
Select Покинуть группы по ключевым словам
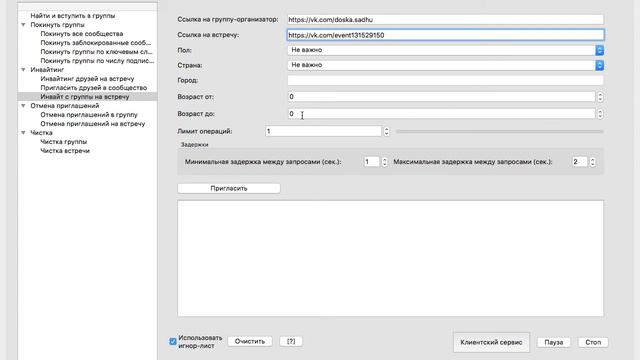click(96, 52)
